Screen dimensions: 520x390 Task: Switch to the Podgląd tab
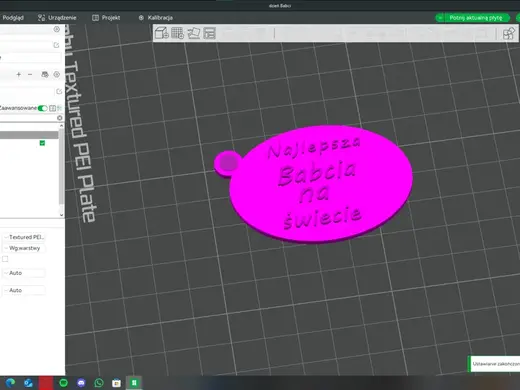[x=13, y=18]
